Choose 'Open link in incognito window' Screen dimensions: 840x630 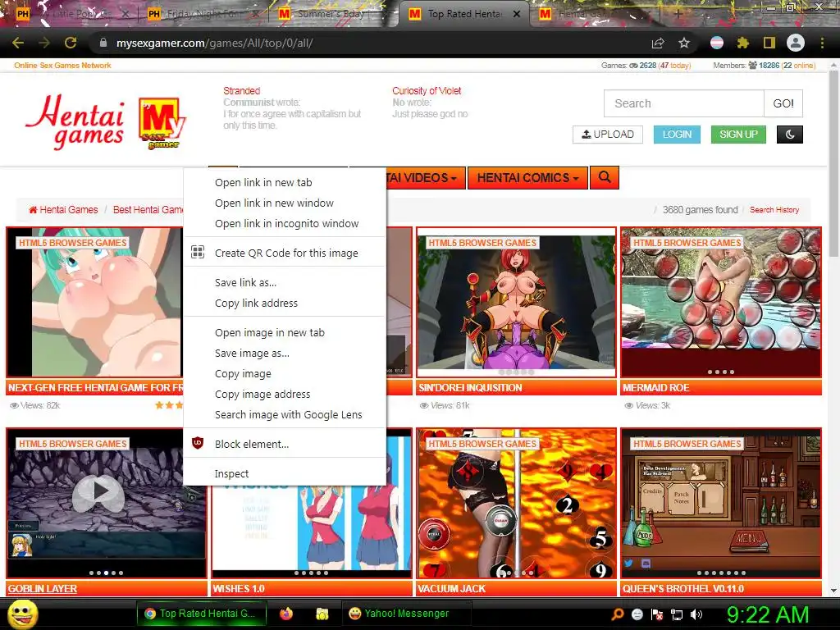(x=285, y=223)
